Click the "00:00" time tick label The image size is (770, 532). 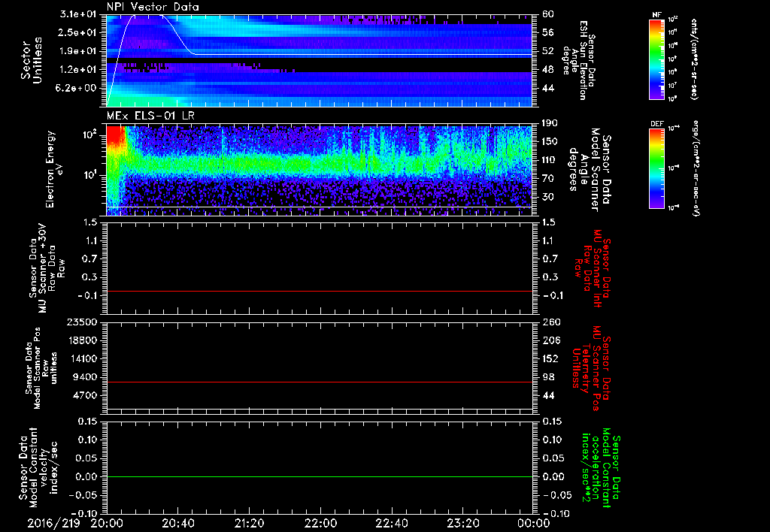pyautogui.click(x=534, y=523)
